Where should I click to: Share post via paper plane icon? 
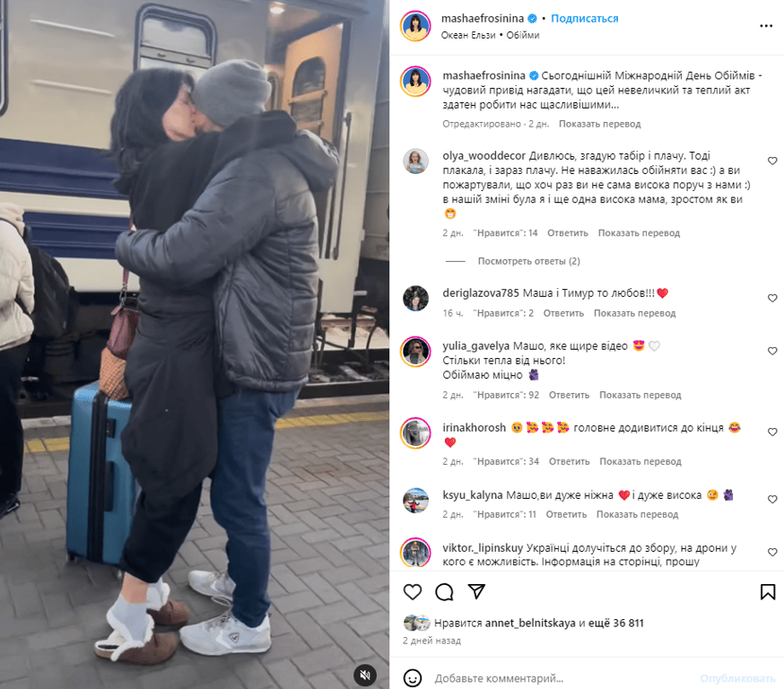(x=476, y=591)
